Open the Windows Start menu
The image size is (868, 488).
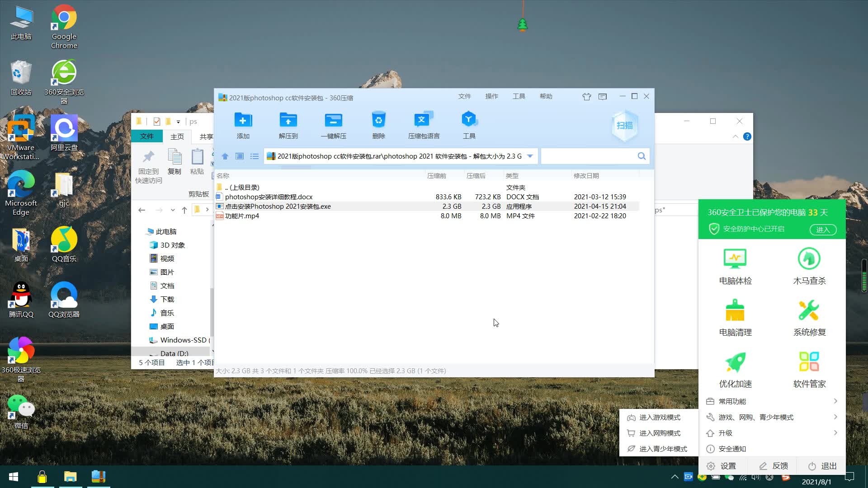click(x=14, y=477)
